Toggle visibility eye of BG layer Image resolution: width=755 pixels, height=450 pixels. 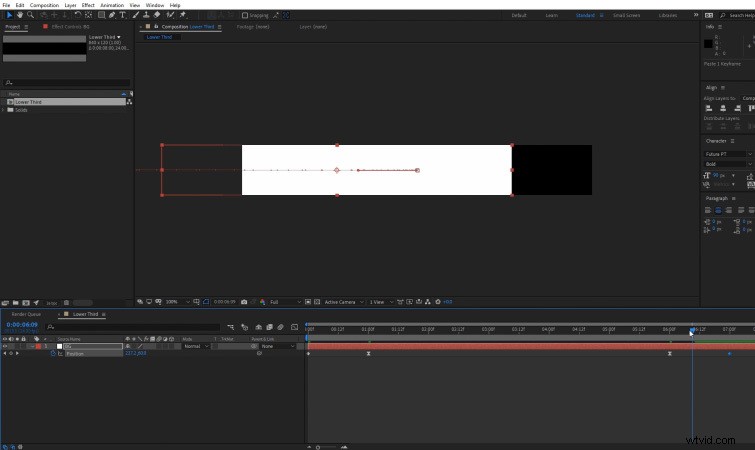(x=5, y=346)
